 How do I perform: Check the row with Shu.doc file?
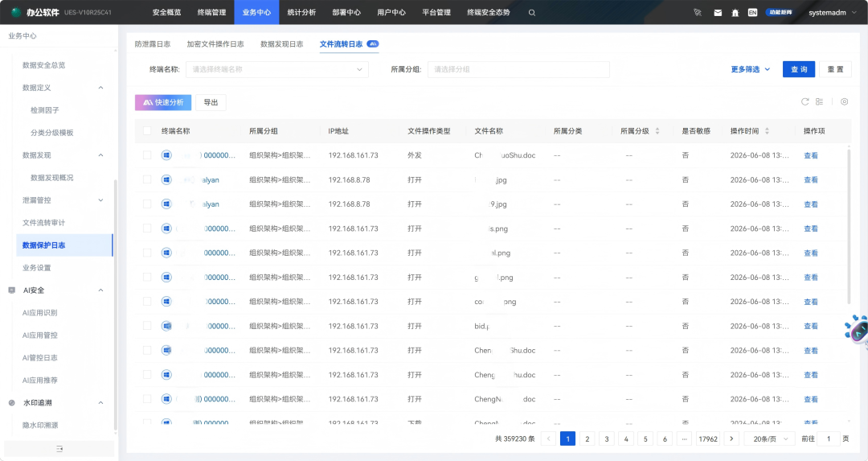(x=147, y=350)
